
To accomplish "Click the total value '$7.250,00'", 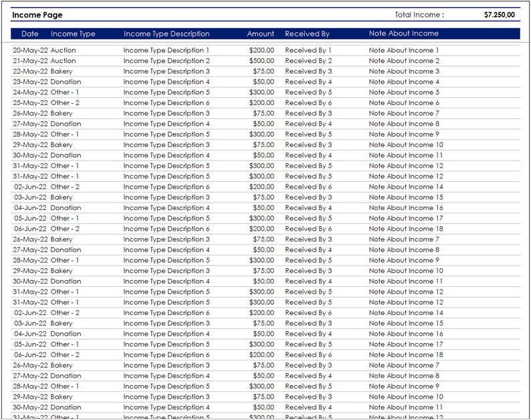I will click(500, 15).
